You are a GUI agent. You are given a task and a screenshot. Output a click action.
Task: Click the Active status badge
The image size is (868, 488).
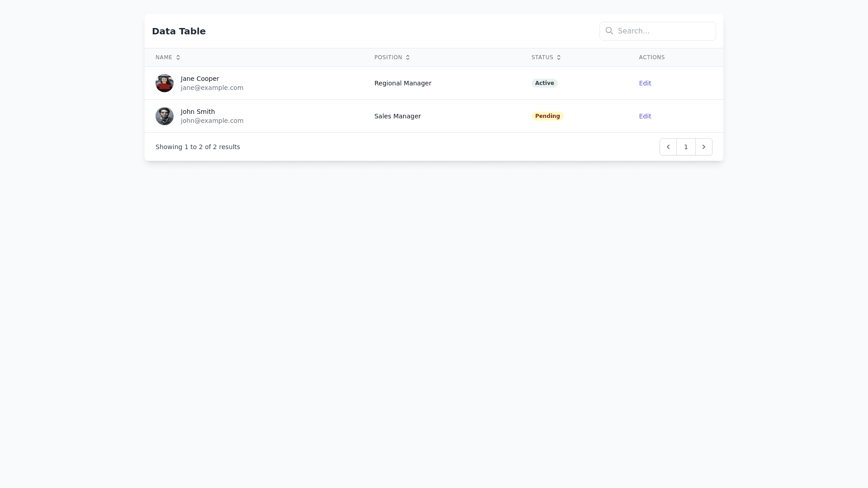coord(544,83)
